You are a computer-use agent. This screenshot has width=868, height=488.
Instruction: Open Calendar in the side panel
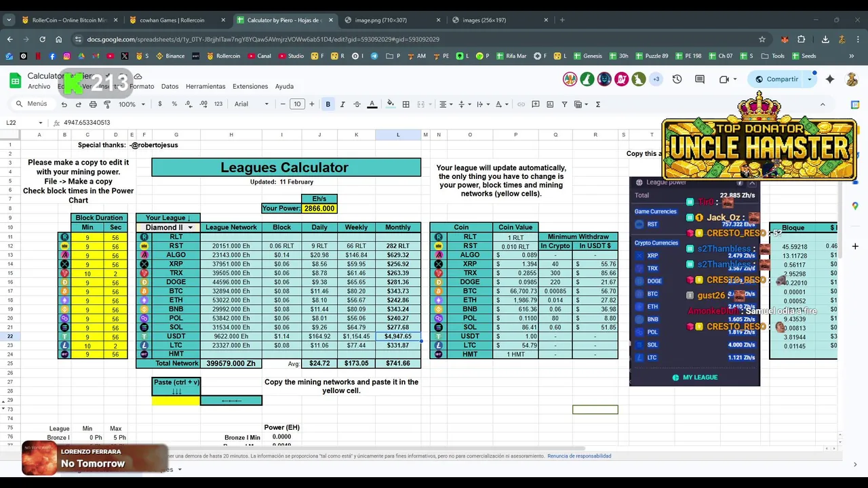[855, 105]
